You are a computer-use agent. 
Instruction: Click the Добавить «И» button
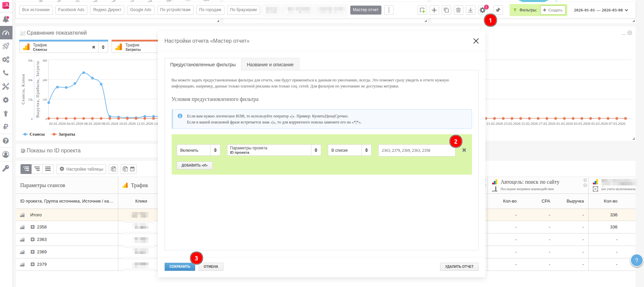pyautogui.click(x=195, y=165)
